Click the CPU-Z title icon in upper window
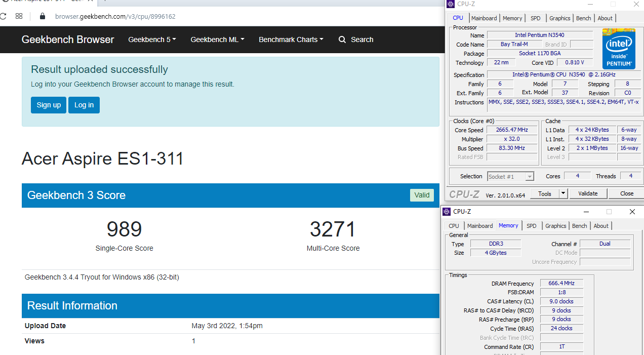644x355 pixels. tap(450, 4)
